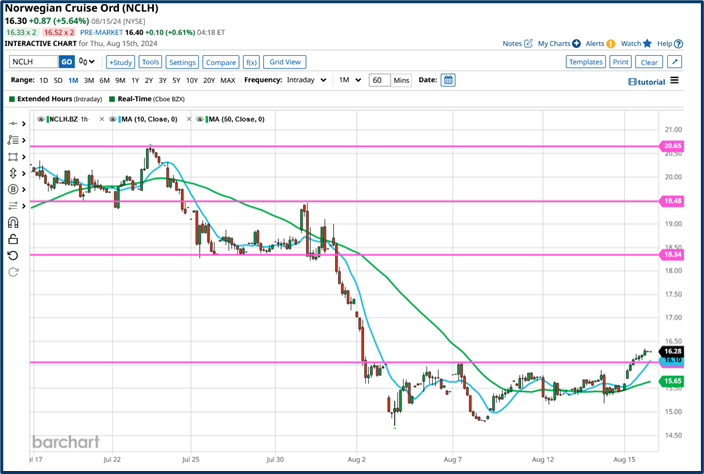Viewport: 704px width, 474px height.
Task: Expand the B marker submenu arrow
Action: [x=24, y=190]
